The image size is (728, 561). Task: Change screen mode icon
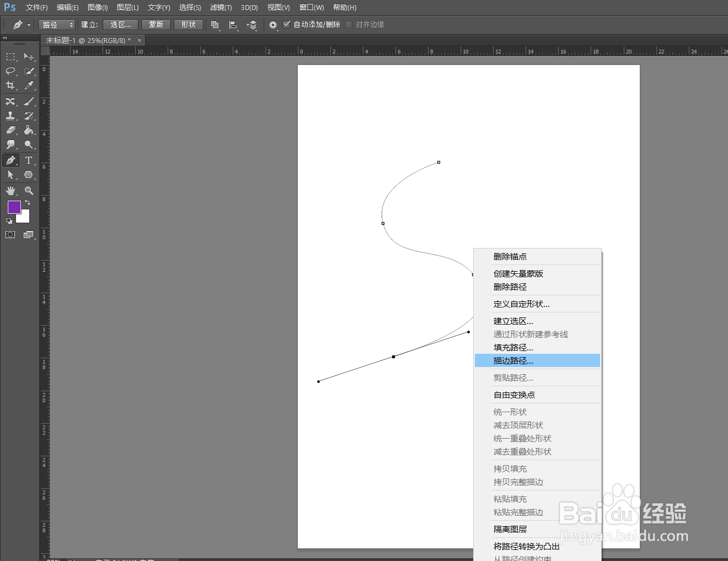(x=29, y=235)
